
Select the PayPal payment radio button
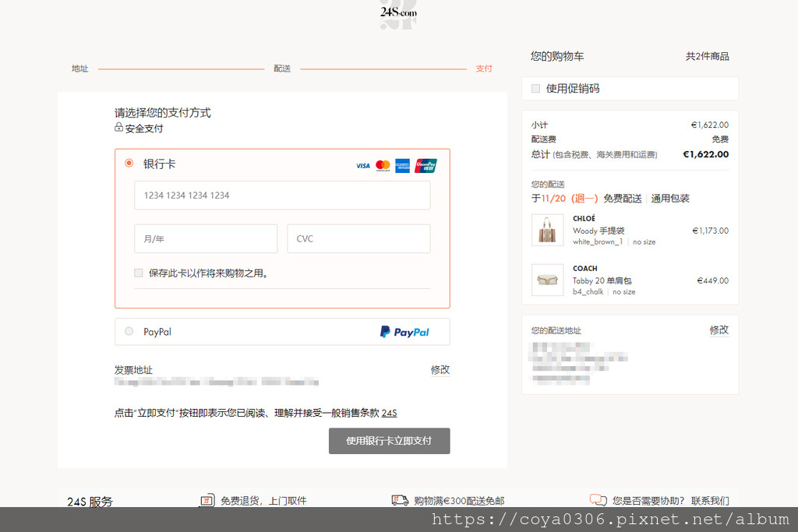(x=129, y=331)
